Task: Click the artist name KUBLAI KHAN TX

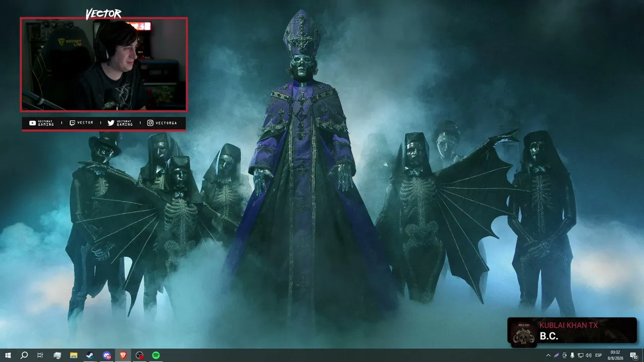Action: coord(569,325)
